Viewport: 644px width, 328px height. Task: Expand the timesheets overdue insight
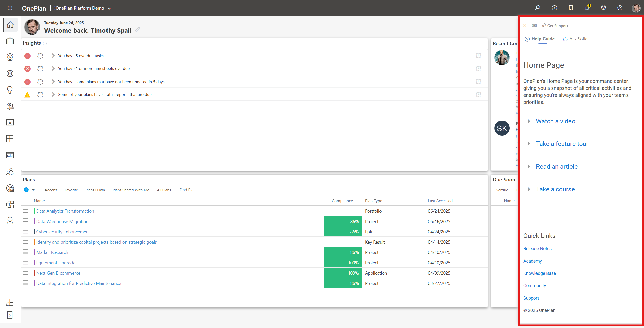point(53,68)
